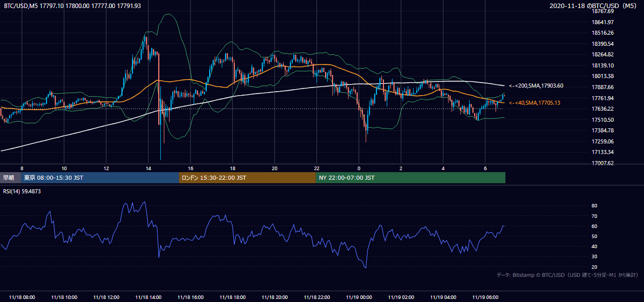Click price axis value 18013.38
This screenshot has width=644, height=302.
coord(603,76)
